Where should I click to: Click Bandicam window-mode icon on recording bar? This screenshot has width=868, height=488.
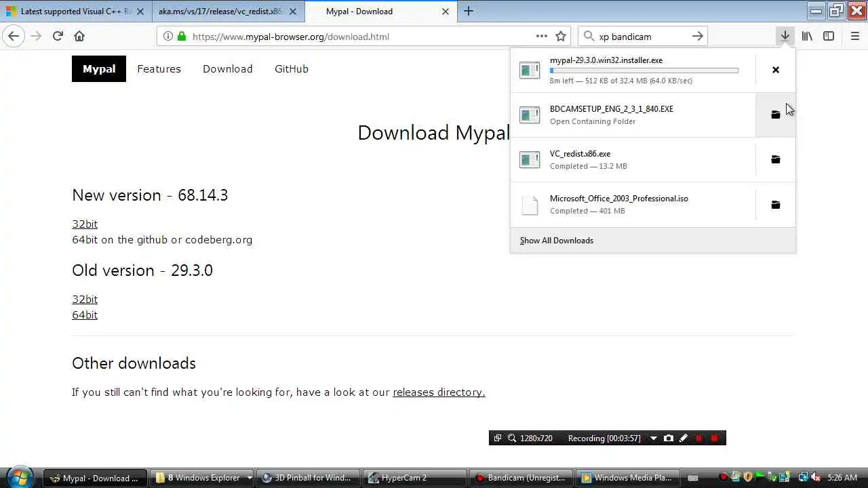pyautogui.click(x=497, y=438)
